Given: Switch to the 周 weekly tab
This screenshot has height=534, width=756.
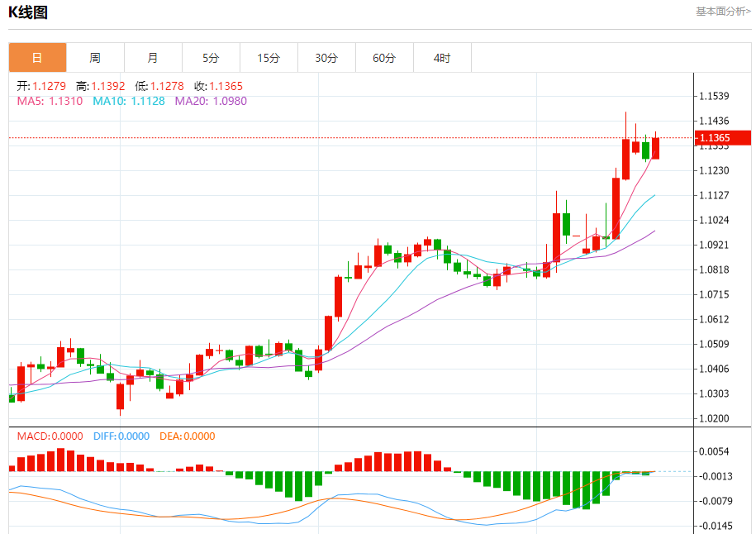Looking at the screenshot, I should (96, 57).
